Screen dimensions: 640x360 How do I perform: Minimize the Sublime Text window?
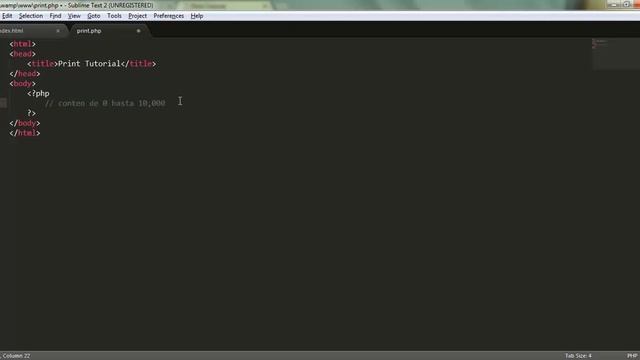pyautogui.click(x=613, y=4)
